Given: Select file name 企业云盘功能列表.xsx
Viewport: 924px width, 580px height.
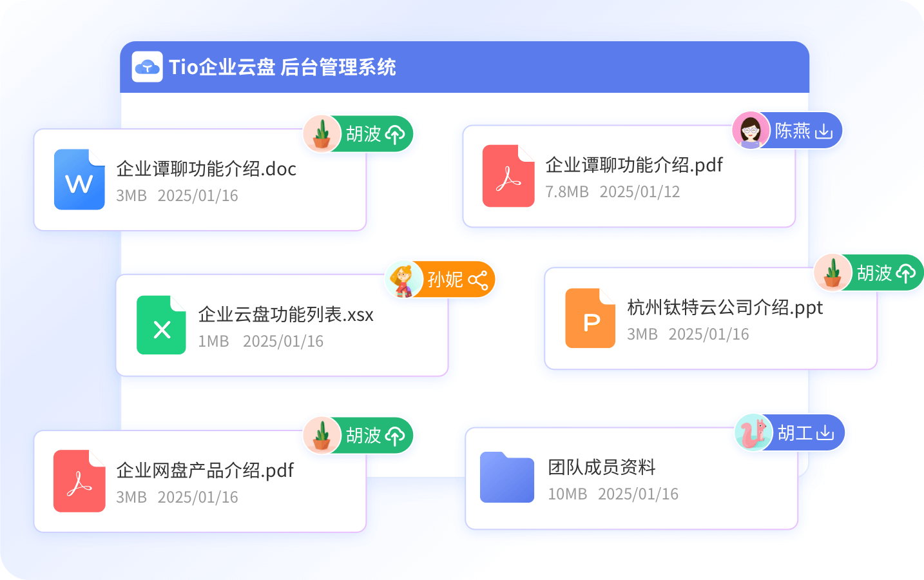Looking at the screenshot, I should point(285,314).
